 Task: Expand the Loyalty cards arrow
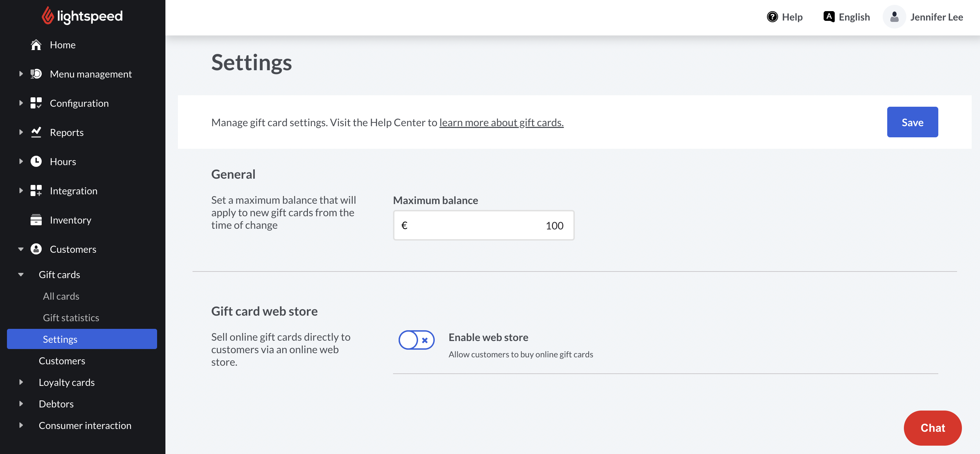[21, 382]
